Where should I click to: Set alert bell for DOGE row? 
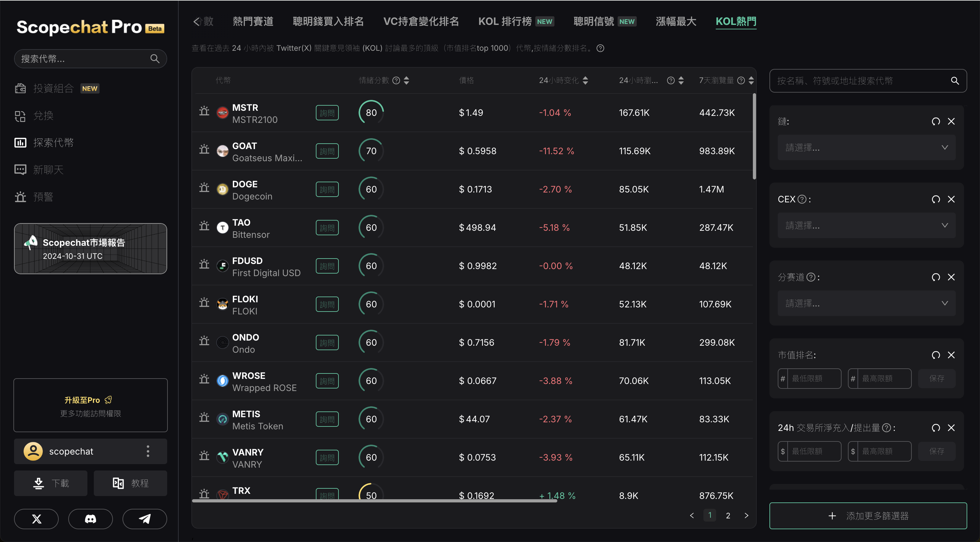point(204,188)
